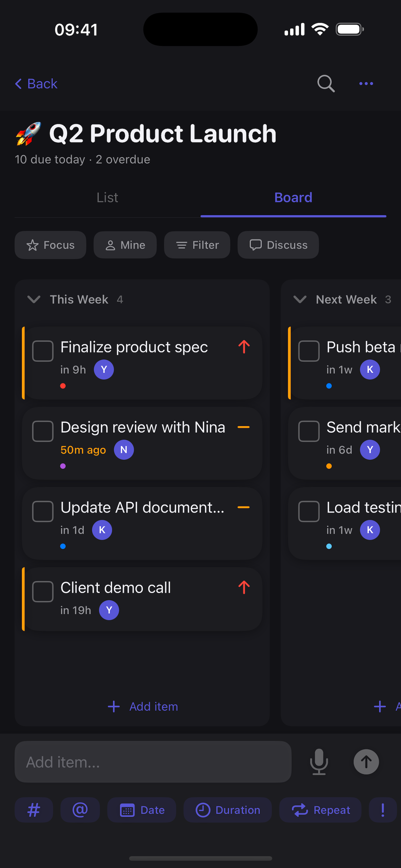401x868 pixels.
Task: Click the purple label dot on Design review card
Action: (x=63, y=466)
